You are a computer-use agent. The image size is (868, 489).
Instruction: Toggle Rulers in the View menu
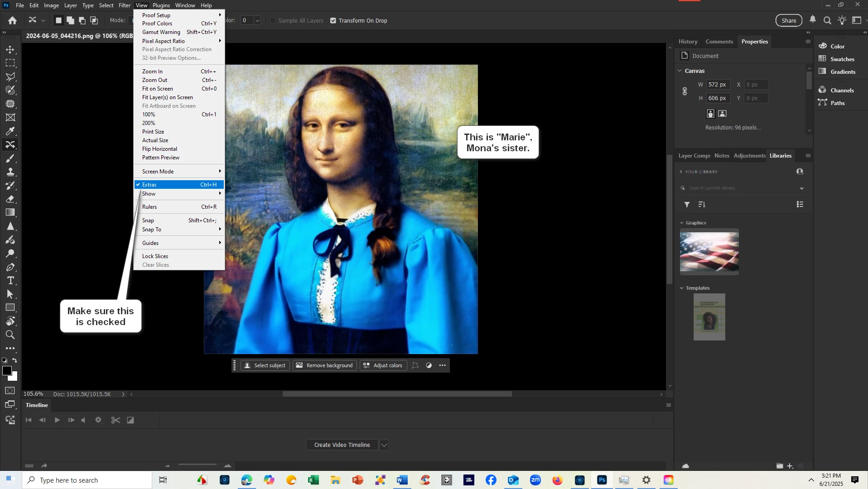point(179,207)
